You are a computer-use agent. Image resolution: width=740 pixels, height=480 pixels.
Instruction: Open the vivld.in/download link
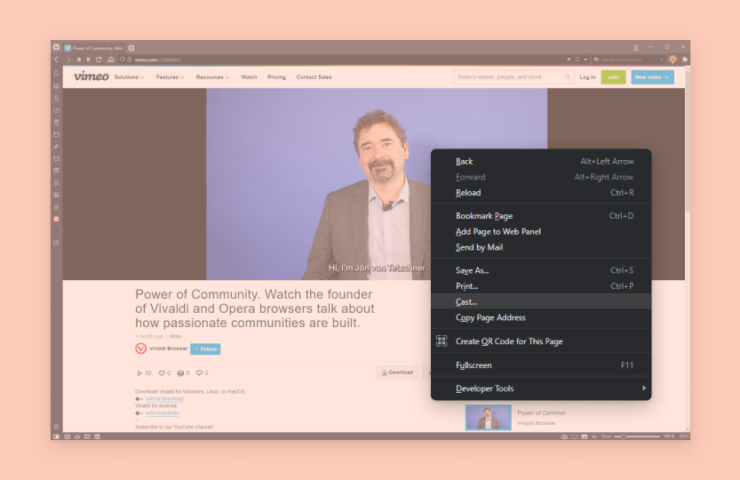click(164, 398)
